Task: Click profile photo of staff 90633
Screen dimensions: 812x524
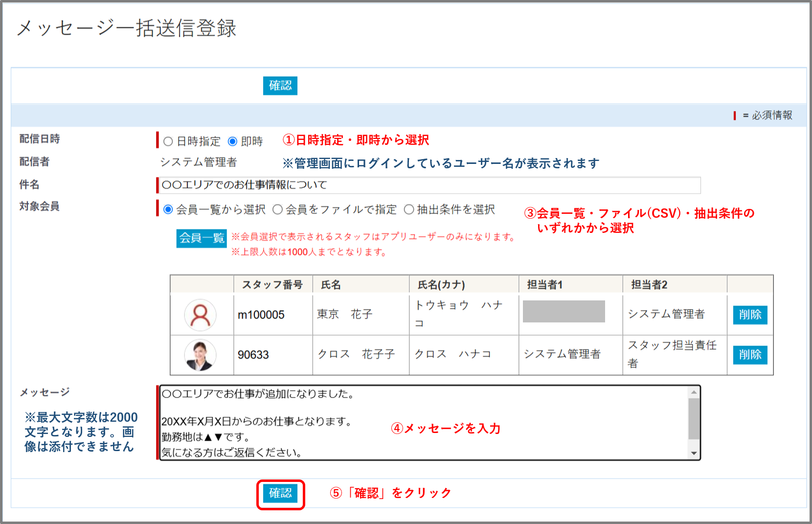Action: click(x=201, y=355)
